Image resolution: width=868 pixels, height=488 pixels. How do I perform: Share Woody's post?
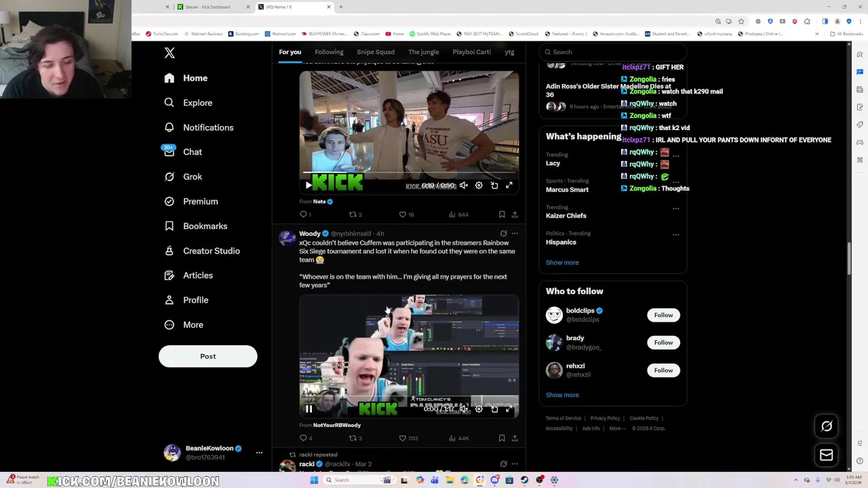pos(515,438)
